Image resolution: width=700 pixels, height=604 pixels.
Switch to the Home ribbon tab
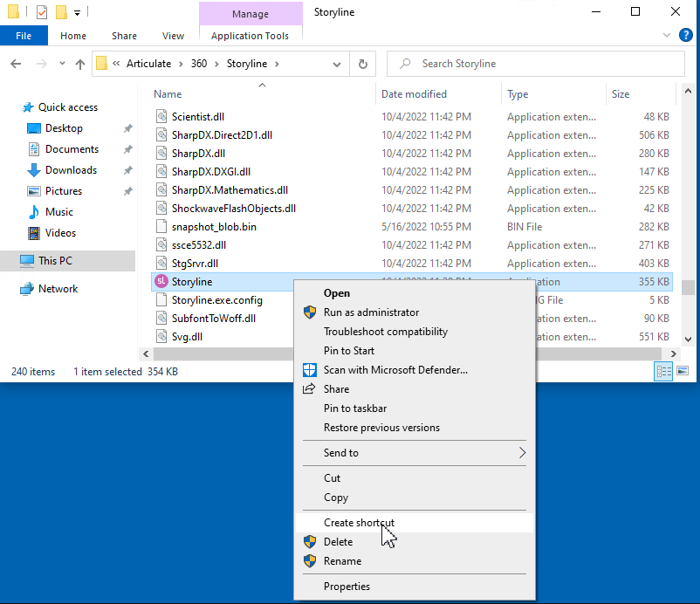point(73,36)
